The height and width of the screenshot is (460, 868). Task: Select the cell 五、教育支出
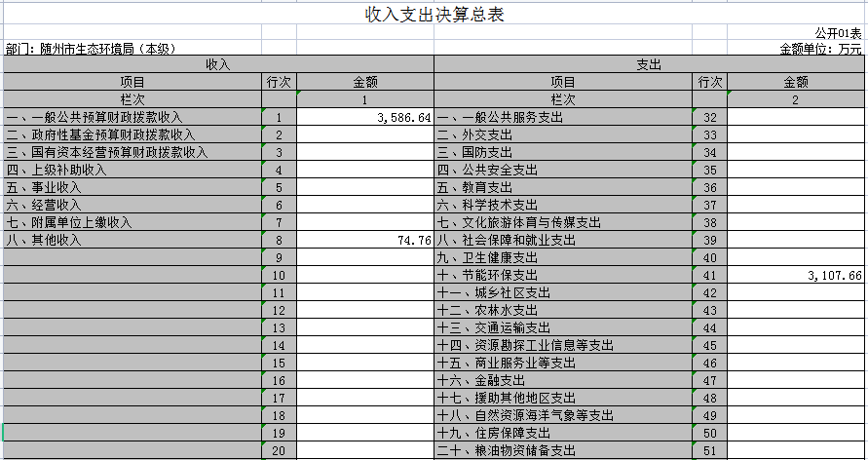[x=563, y=188]
